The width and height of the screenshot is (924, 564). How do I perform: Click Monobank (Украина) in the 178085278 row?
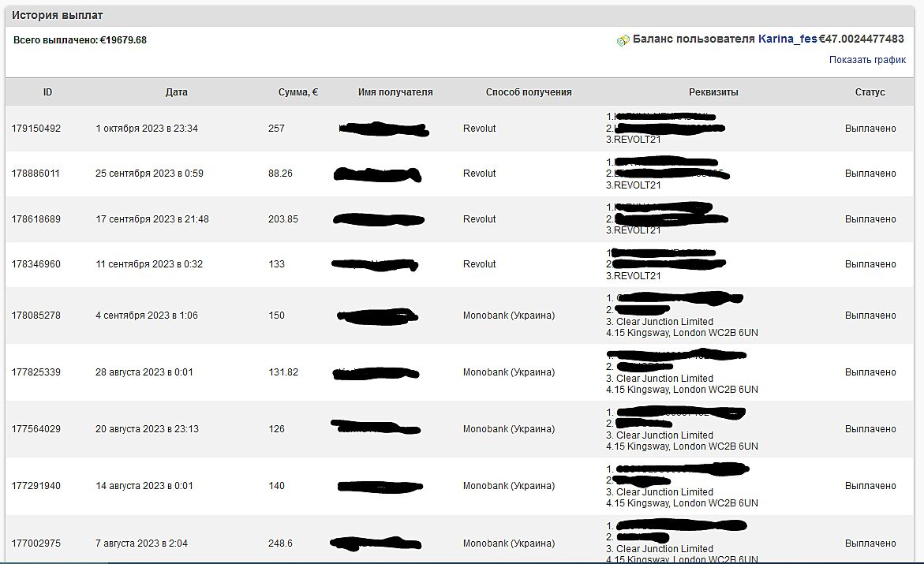(x=508, y=316)
